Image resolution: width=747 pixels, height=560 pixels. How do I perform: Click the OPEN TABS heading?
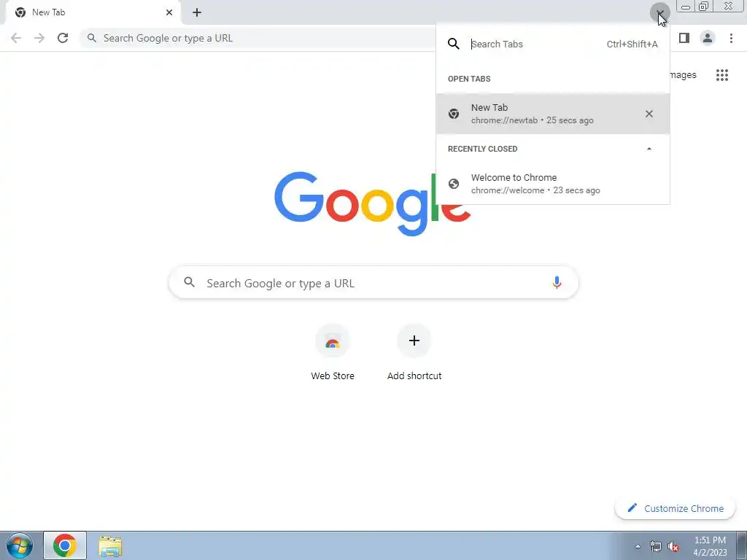(469, 79)
